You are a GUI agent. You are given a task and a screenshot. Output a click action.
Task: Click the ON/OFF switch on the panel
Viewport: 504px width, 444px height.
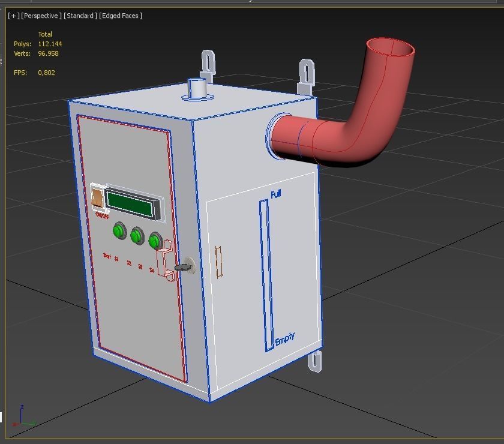[x=97, y=197]
